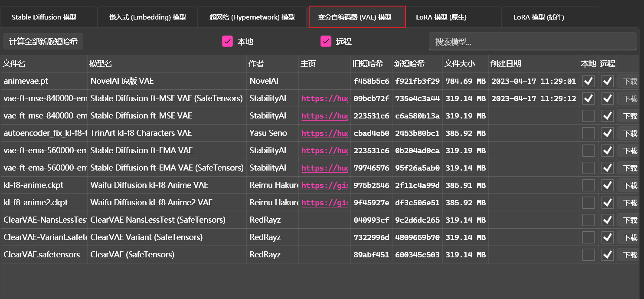
Task: Open the LoRA 模型 (原生) tab
Action: [441, 17]
